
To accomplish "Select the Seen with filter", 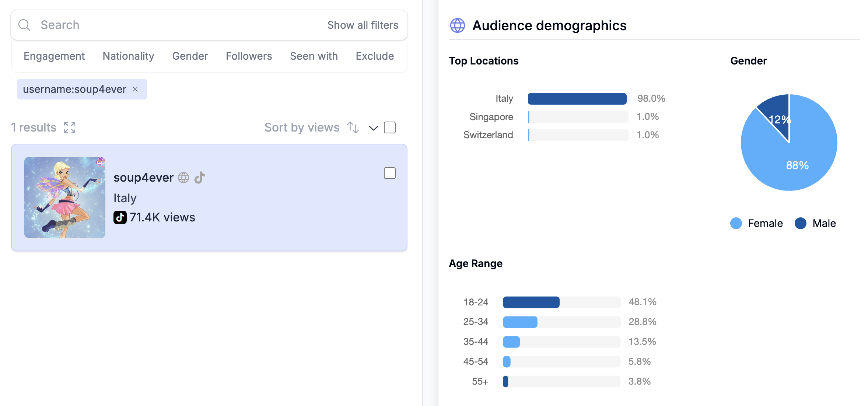I will click(314, 56).
